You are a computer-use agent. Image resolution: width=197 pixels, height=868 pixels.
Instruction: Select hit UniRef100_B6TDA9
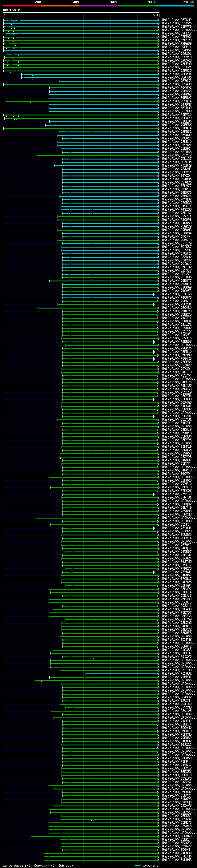coord(177,108)
